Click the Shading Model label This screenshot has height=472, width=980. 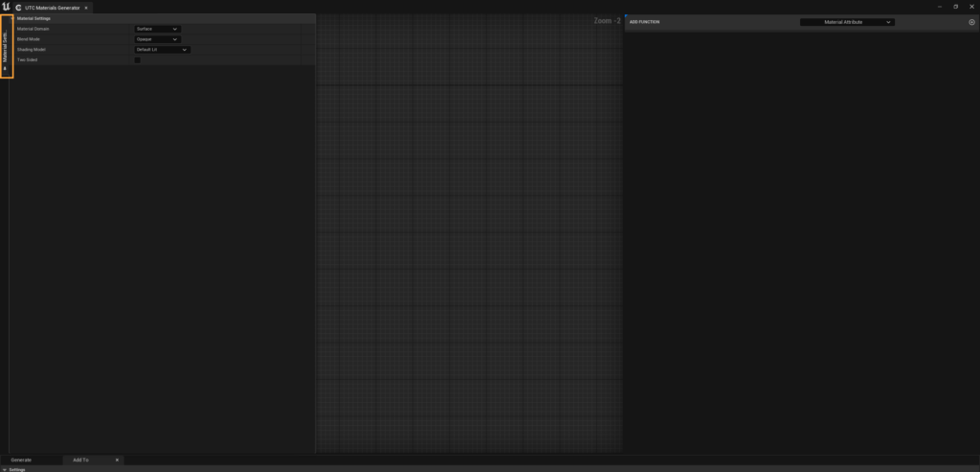[x=32, y=50]
